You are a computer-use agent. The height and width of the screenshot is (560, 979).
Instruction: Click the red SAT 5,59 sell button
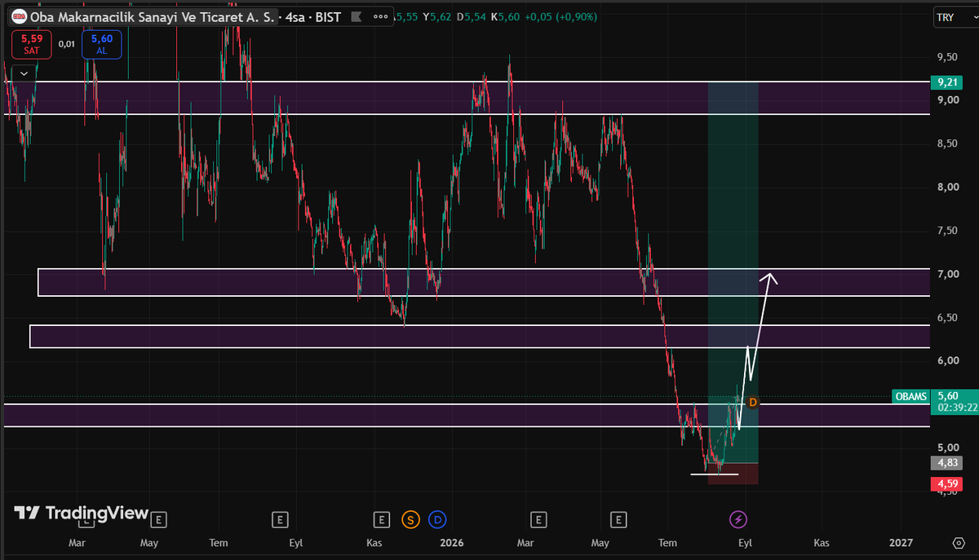32,44
